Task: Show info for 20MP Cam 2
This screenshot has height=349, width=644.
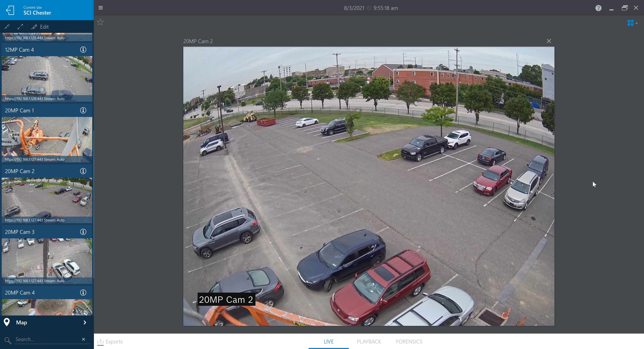Action: tap(83, 171)
